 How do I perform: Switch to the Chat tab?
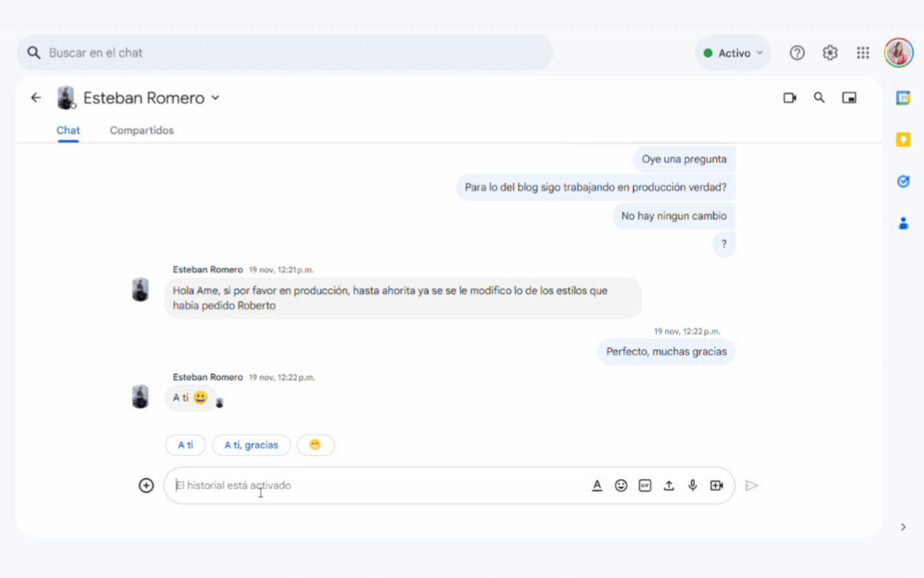click(x=68, y=130)
